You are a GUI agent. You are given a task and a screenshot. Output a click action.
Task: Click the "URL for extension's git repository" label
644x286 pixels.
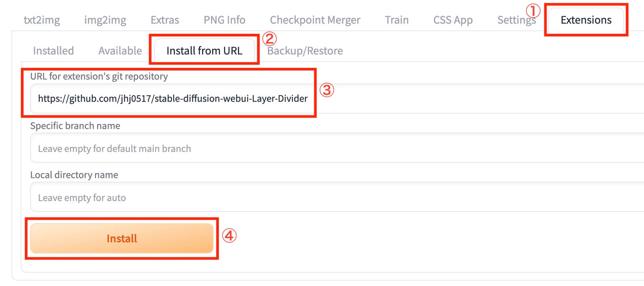(99, 76)
